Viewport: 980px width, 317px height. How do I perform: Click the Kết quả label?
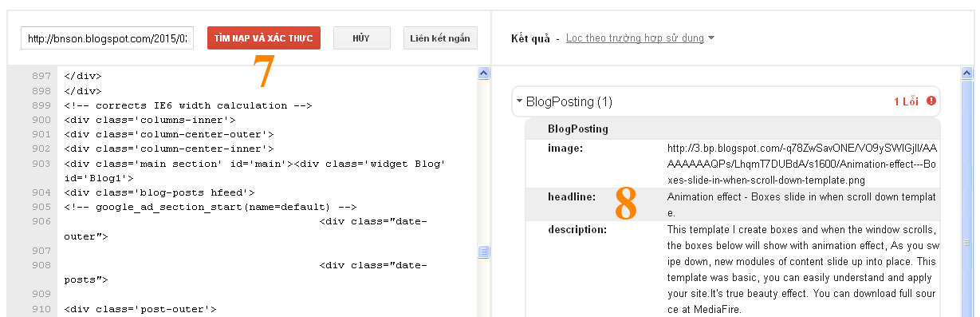coord(529,38)
